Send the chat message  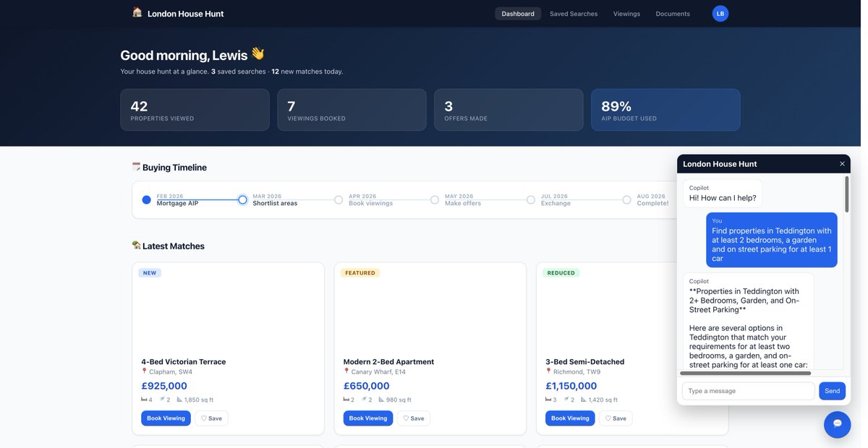pos(832,391)
